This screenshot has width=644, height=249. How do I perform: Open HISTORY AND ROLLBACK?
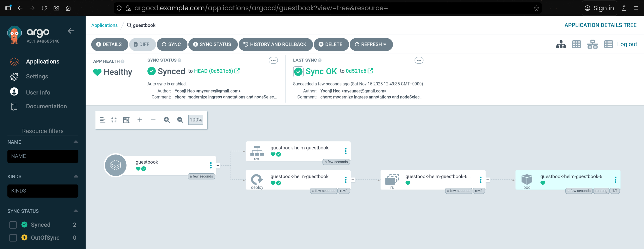point(275,44)
